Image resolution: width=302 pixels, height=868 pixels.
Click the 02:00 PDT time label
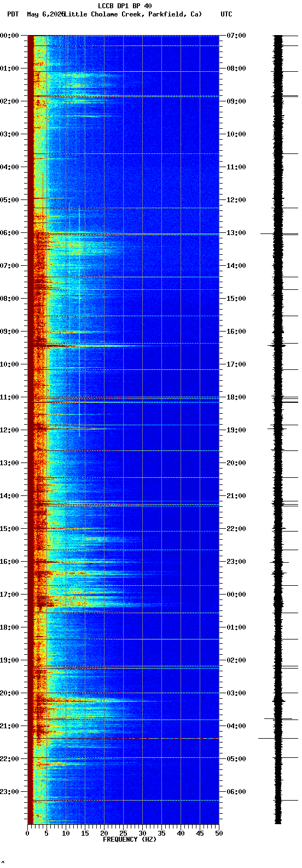tap(10, 101)
